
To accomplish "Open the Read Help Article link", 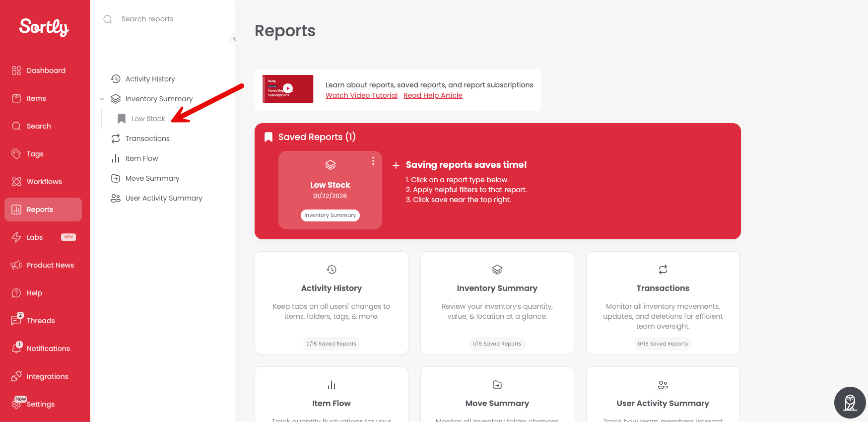I will coord(433,95).
